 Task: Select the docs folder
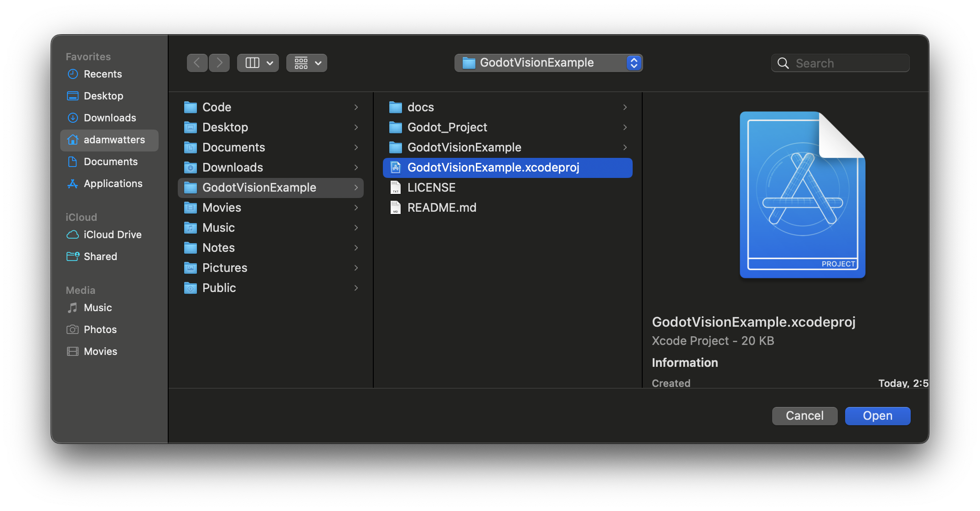pos(420,107)
